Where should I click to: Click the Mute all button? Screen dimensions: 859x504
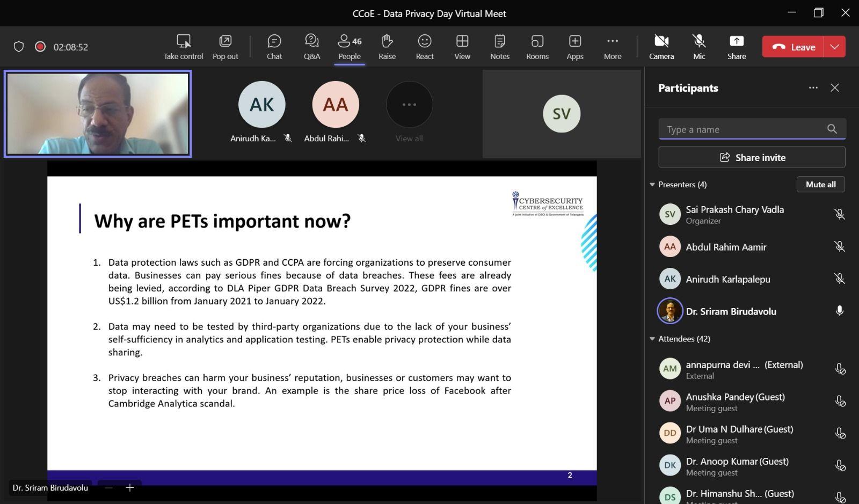click(x=820, y=184)
